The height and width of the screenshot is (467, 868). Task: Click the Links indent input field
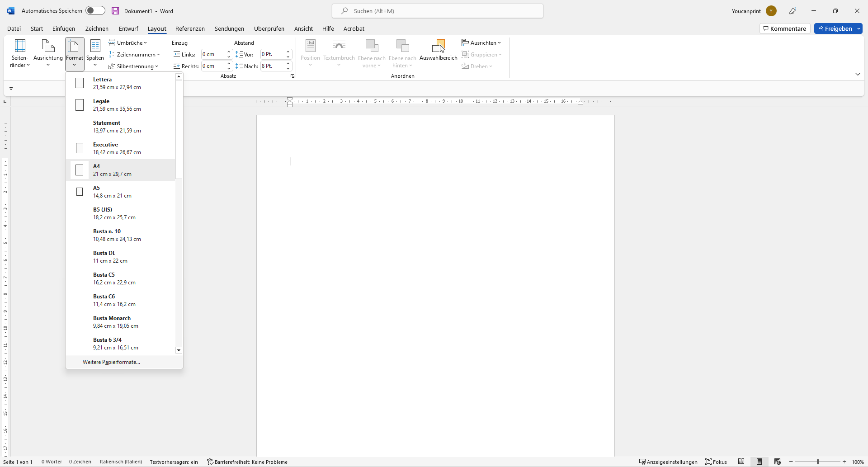click(213, 54)
